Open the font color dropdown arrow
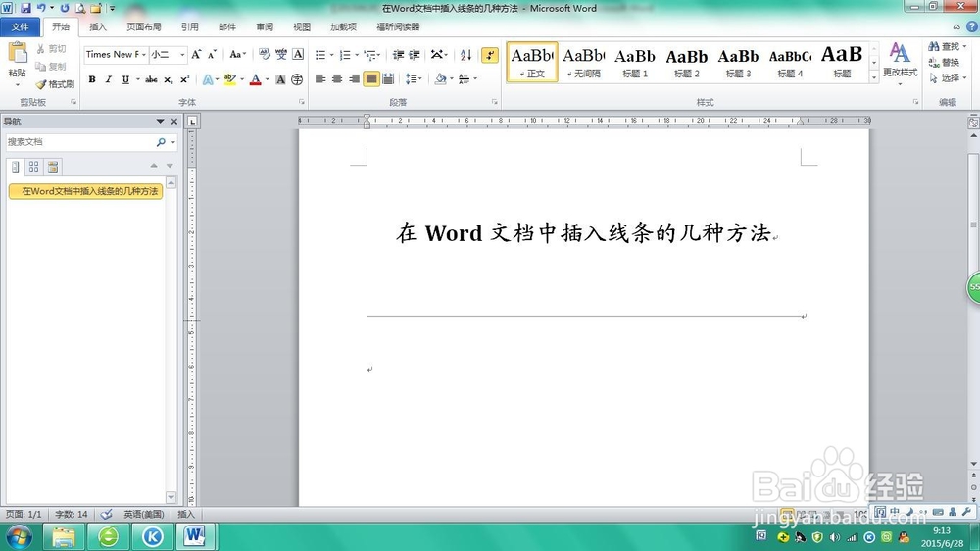Viewport: 980px width, 551px height. (267, 79)
